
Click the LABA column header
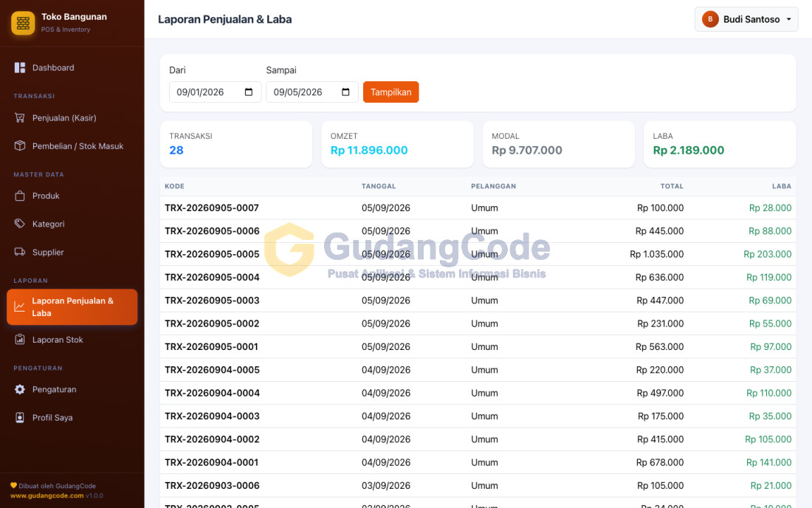(782, 186)
